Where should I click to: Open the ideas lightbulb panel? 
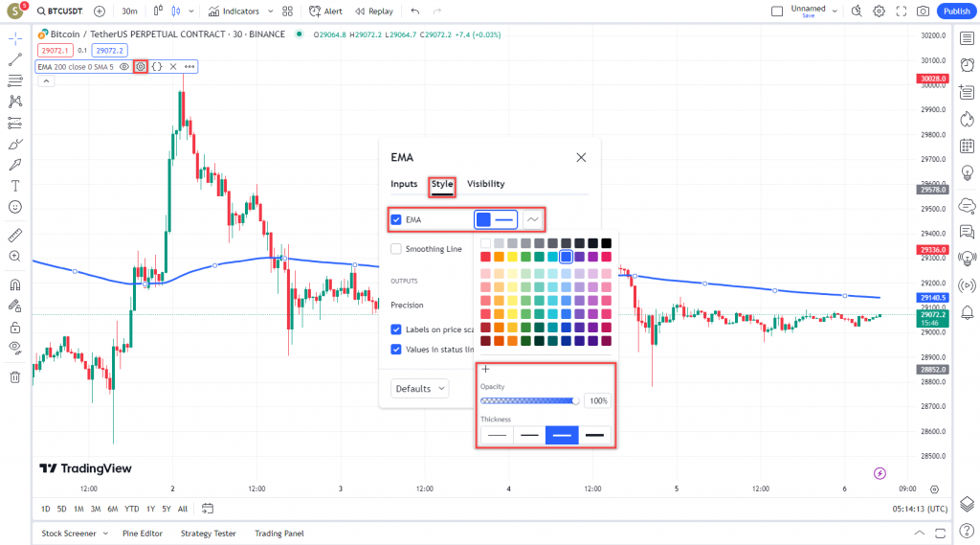[967, 172]
